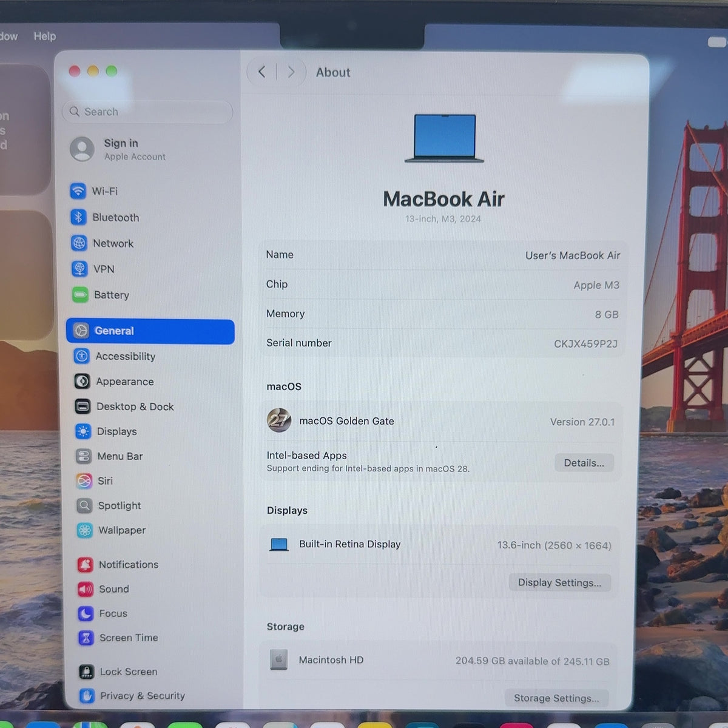The height and width of the screenshot is (728, 728).
Task: Click the Built-in Retina Display icon
Action: pos(279,544)
